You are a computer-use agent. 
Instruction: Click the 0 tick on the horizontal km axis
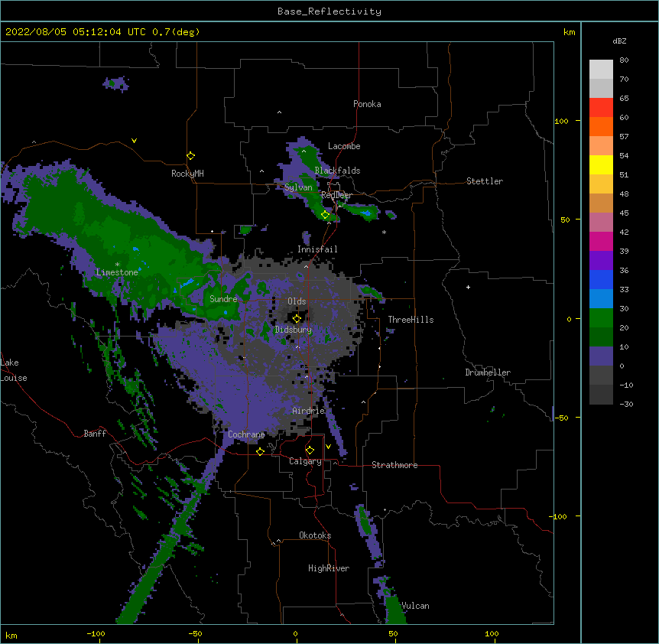(x=295, y=633)
